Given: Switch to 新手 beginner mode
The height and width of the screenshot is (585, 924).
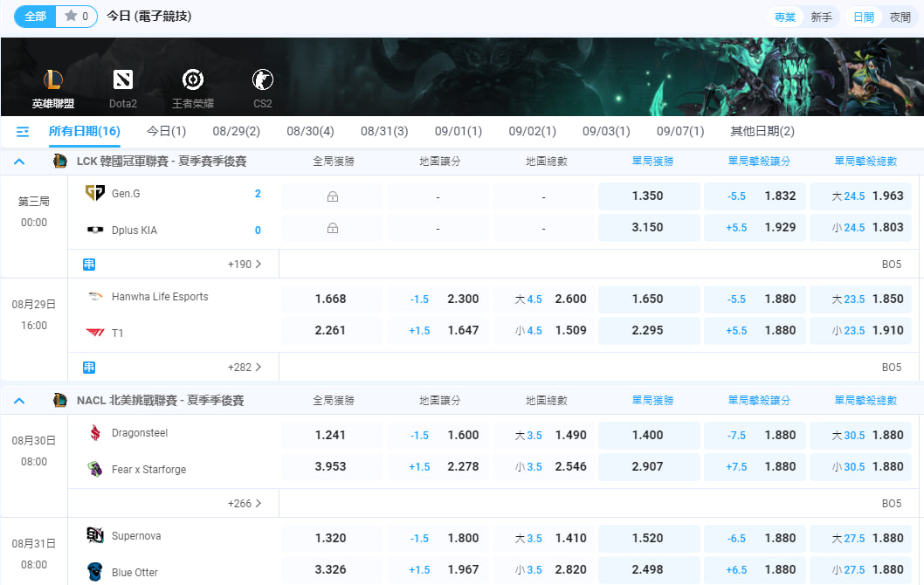Looking at the screenshot, I should point(821,17).
